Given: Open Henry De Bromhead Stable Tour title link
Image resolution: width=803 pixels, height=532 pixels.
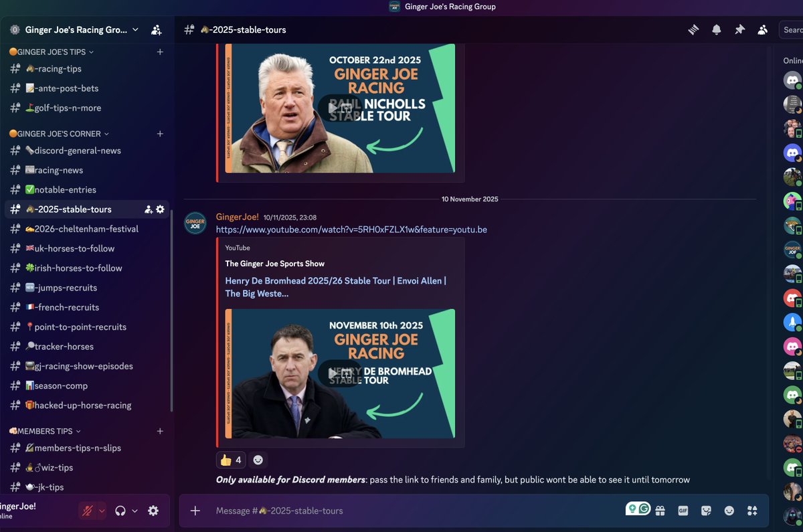Looking at the screenshot, I should pos(335,287).
